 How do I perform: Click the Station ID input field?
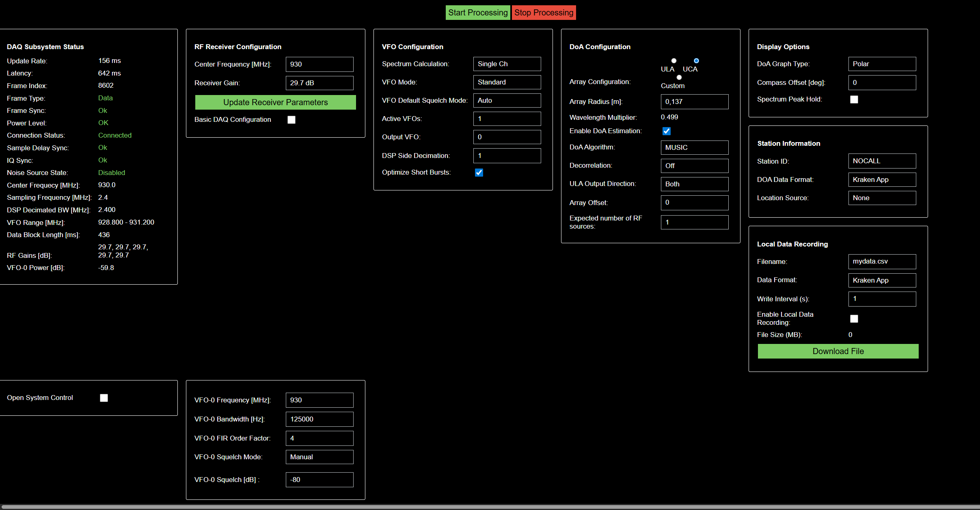[x=882, y=161]
